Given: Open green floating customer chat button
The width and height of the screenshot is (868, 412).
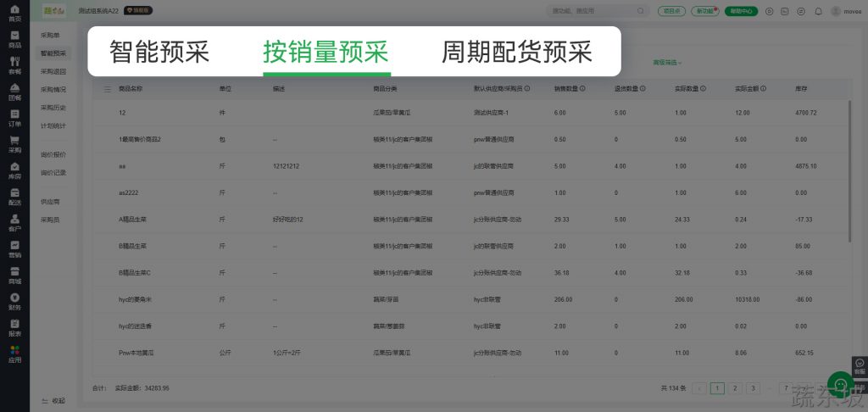Looking at the screenshot, I should click(x=840, y=384).
